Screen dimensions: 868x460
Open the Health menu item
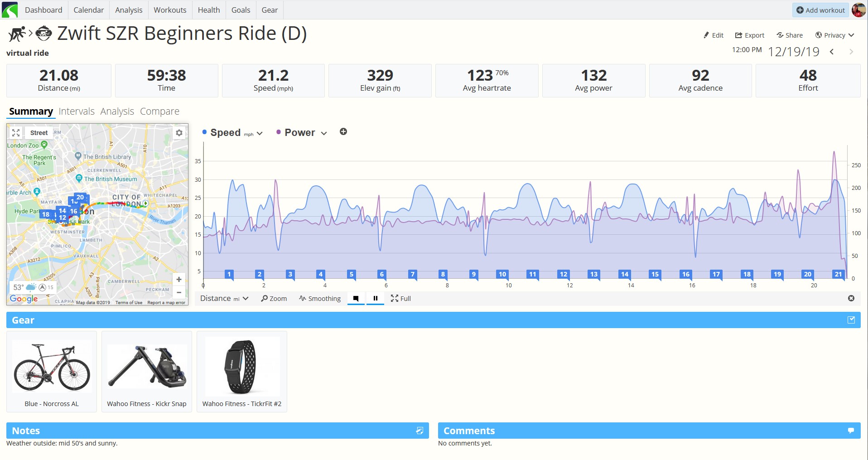coord(209,10)
